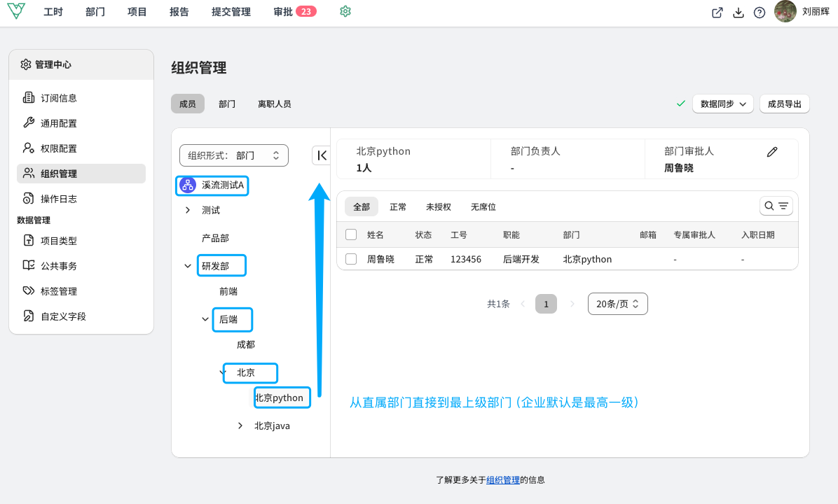Image resolution: width=838 pixels, height=504 pixels.
Task: Click the settings gear icon in top navigation
Action: [x=345, y=11]
